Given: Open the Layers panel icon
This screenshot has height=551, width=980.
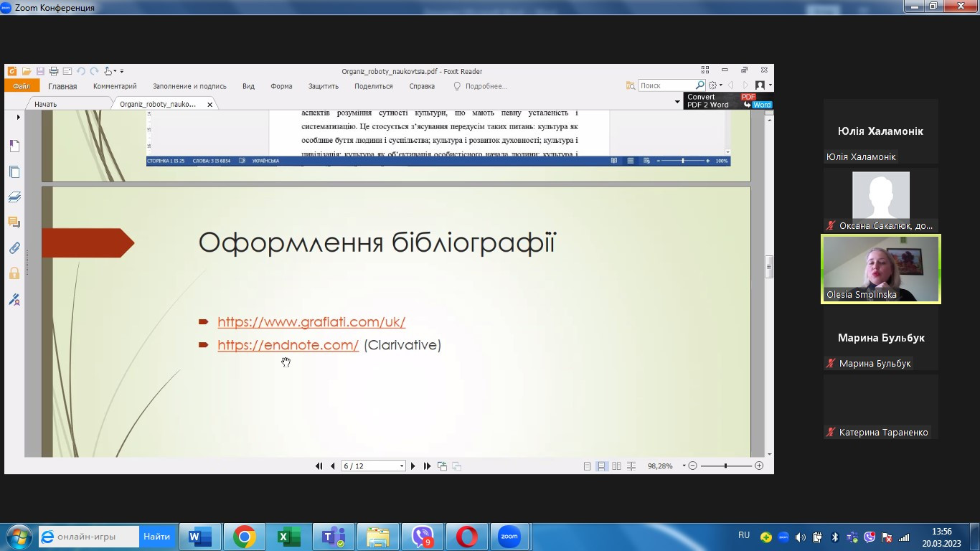Looking at the screenshot, I should [x=14, y=197].
